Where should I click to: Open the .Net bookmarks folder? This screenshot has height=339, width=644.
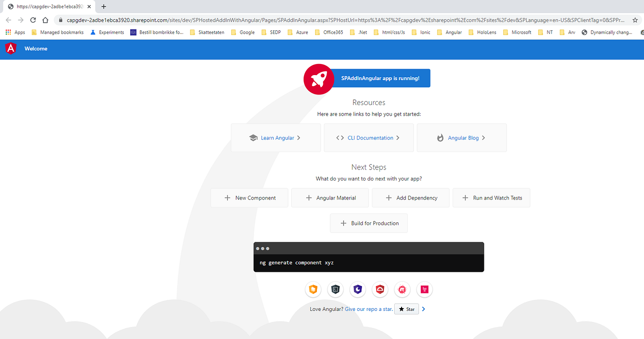(x=358, y=32)
